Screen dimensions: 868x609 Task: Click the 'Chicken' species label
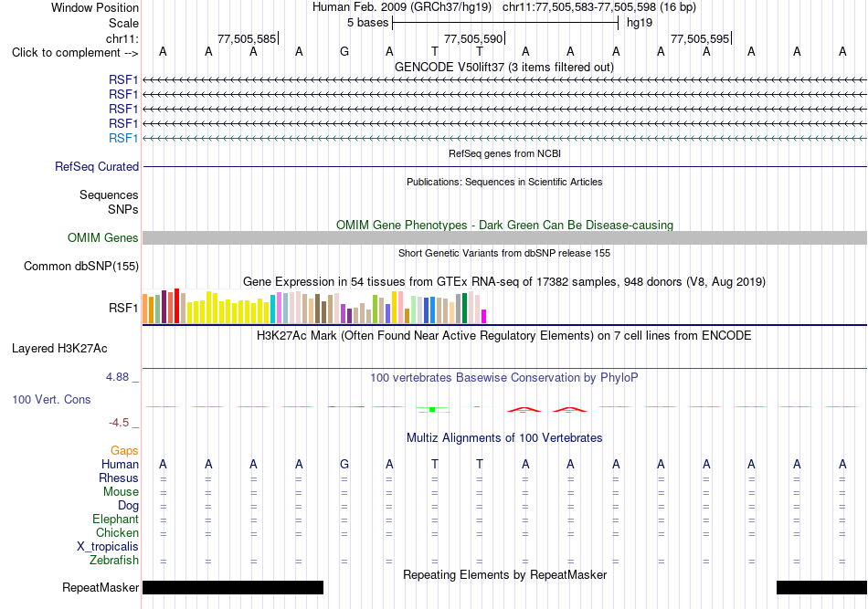[x=117, y=532]
